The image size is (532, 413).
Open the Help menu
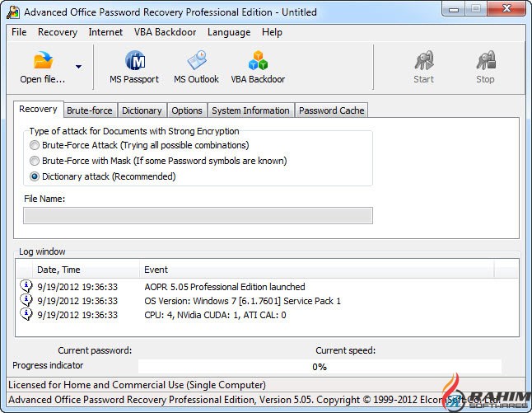(x=272, y=32)
